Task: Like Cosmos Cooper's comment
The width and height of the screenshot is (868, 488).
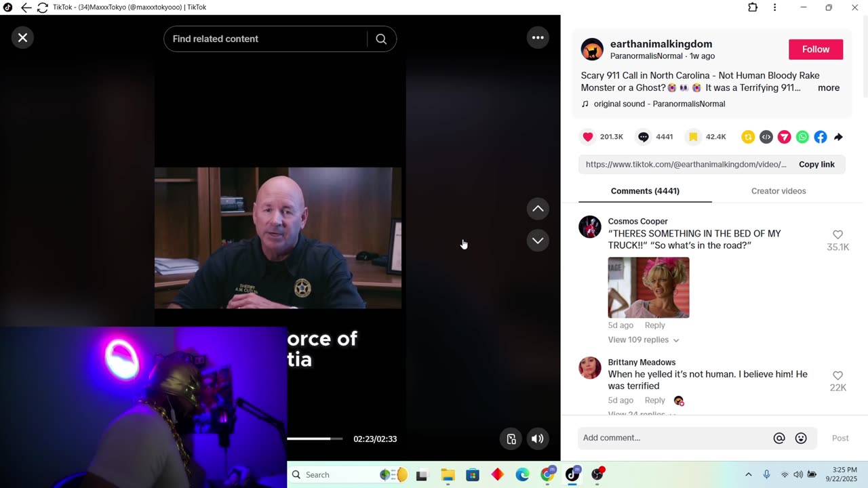Action: pyautogui.click(x=837, y=235)
